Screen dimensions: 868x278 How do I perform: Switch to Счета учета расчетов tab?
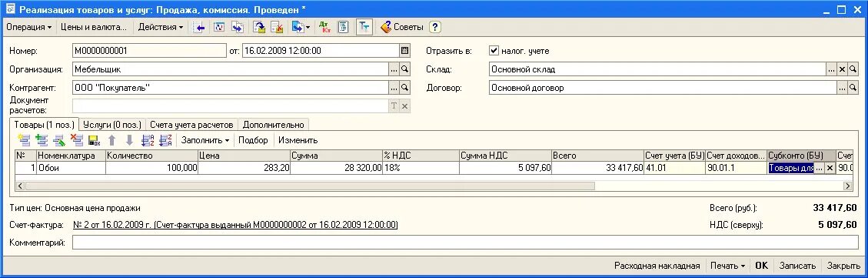(x=191, y=125)
